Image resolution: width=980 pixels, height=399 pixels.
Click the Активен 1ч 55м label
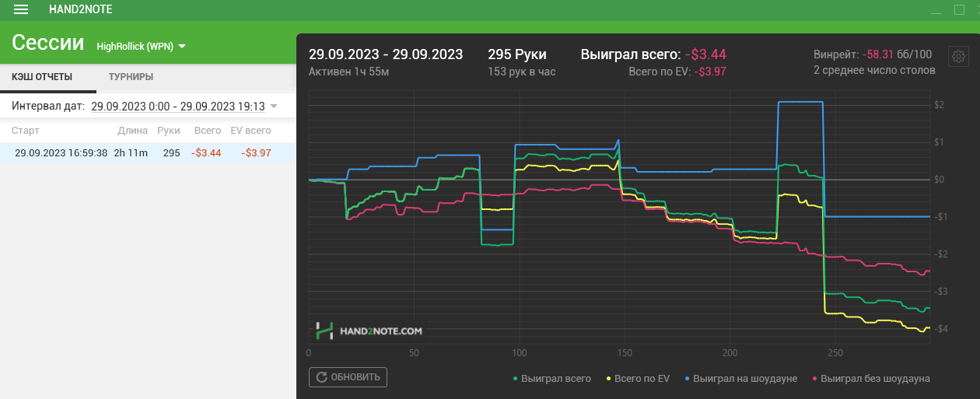349,72
